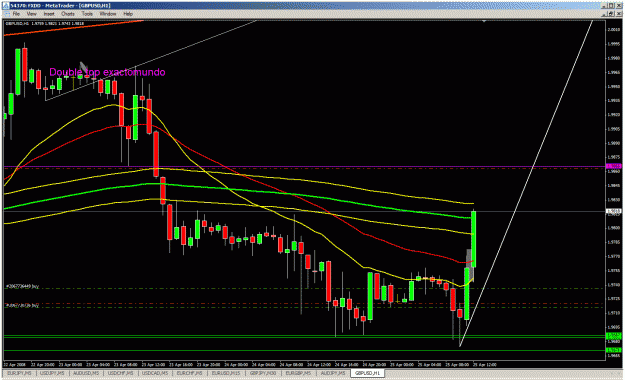The image size is (625, 380).
Task: Select the second buy order level label
Action: point(22,305)
